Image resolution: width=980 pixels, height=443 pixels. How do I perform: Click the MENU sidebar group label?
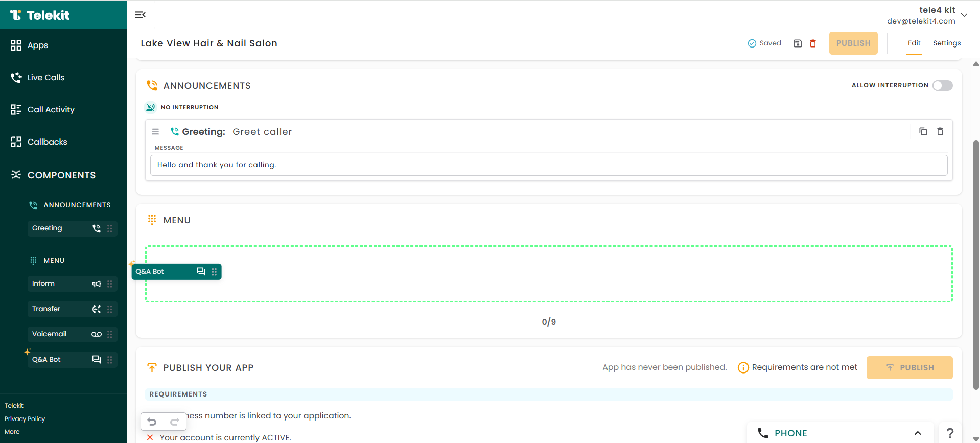coord(54,260)
